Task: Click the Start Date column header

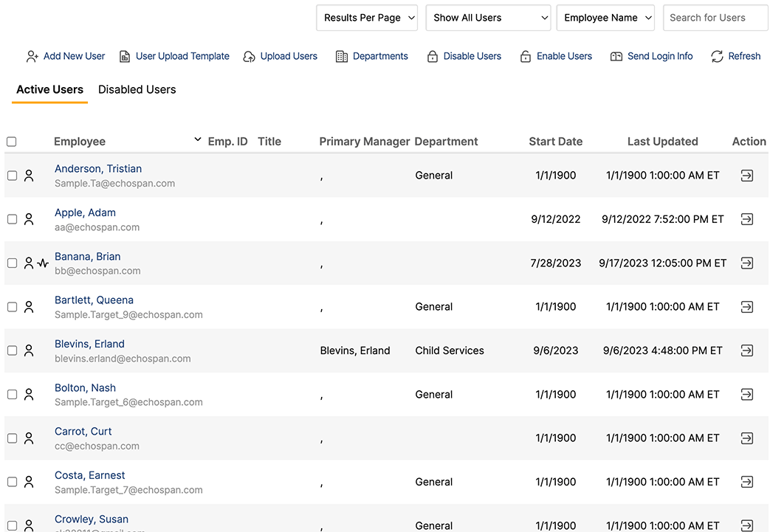Action: (x=555, y=142)
